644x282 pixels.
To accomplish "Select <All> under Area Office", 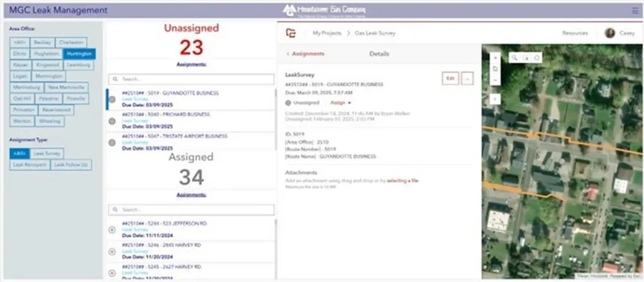I will pyautogui.click(x=19, y=42).
